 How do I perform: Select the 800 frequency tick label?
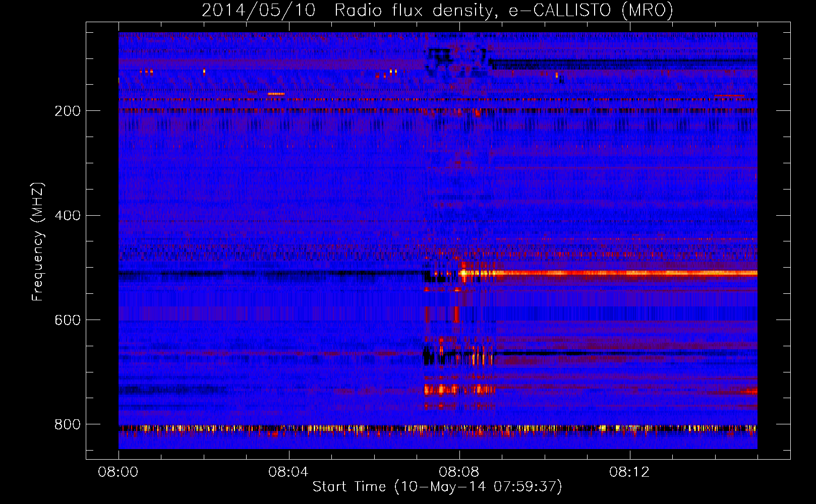[68, 425]
